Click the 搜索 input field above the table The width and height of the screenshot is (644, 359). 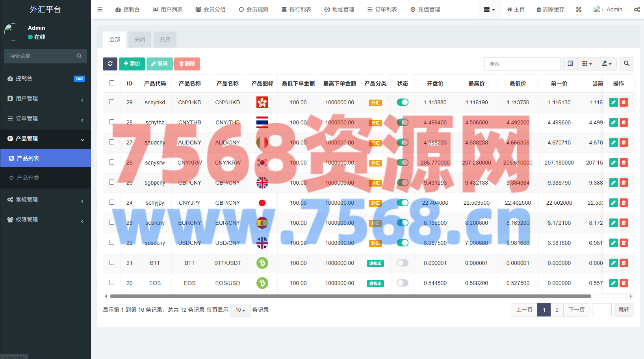[522, 64]
